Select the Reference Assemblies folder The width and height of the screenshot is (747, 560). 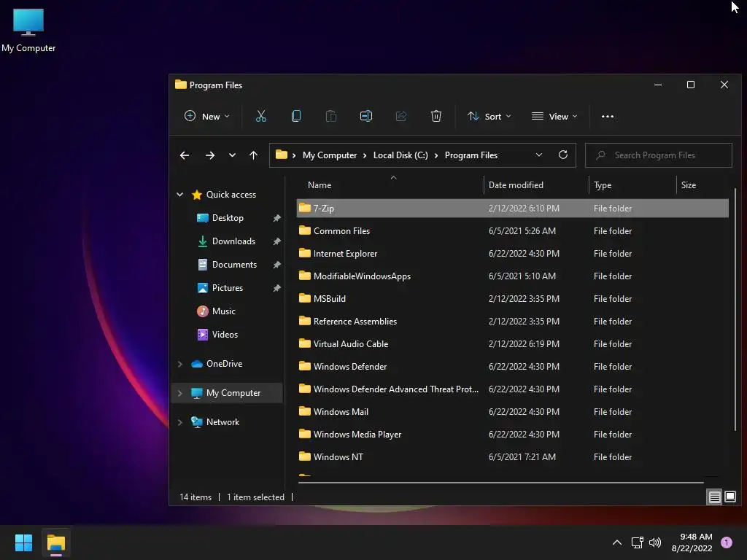click(513, 322)
